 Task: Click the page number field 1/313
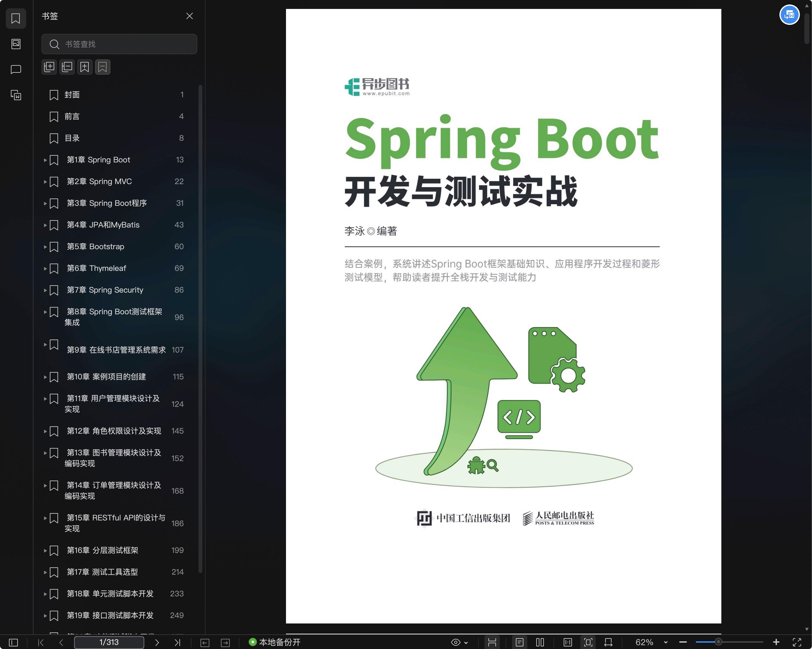(x=109, y=642)
